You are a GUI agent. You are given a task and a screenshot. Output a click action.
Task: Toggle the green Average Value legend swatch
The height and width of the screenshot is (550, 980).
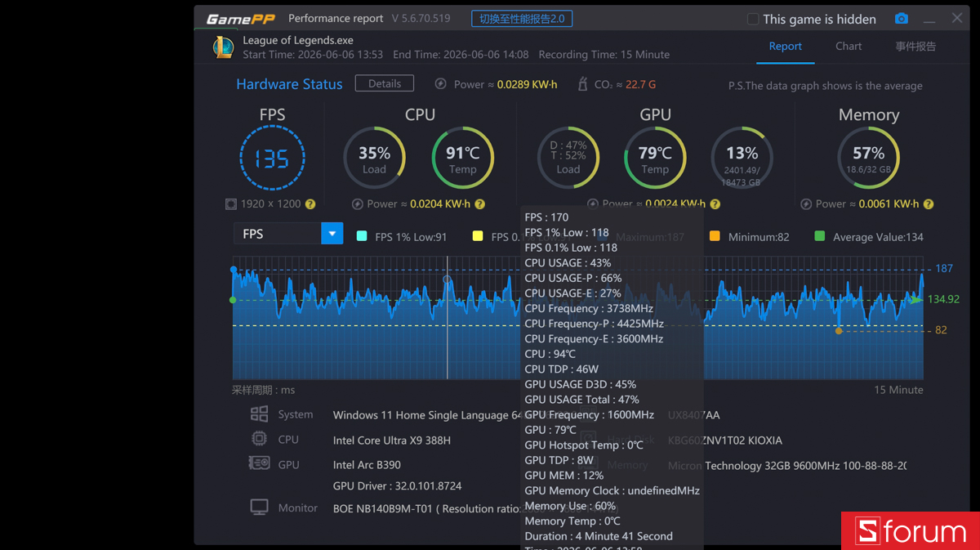point(820,236)
